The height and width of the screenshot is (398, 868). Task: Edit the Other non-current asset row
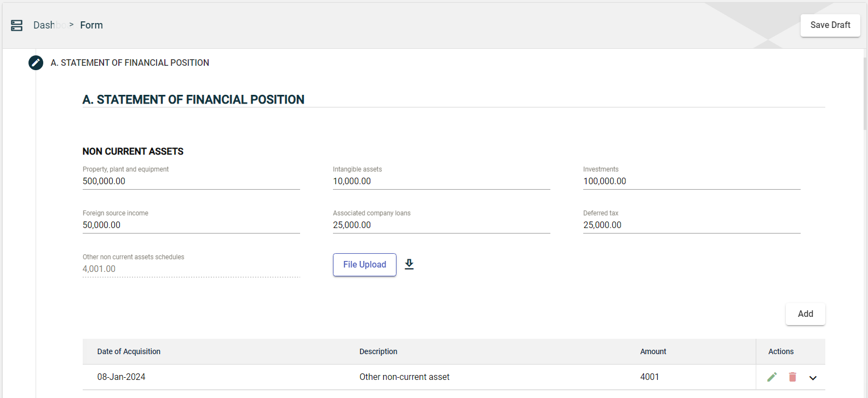(x=772, y=377)
